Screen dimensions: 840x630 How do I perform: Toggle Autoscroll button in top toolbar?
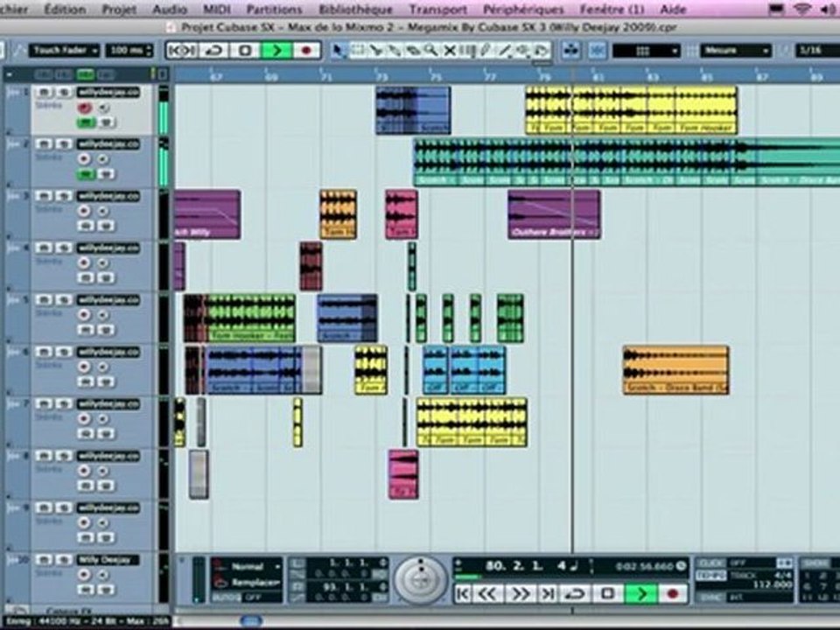point(571,51)
